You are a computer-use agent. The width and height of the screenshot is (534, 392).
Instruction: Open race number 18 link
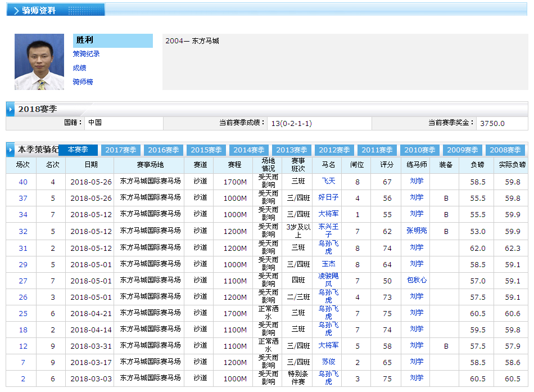point(23,330)
